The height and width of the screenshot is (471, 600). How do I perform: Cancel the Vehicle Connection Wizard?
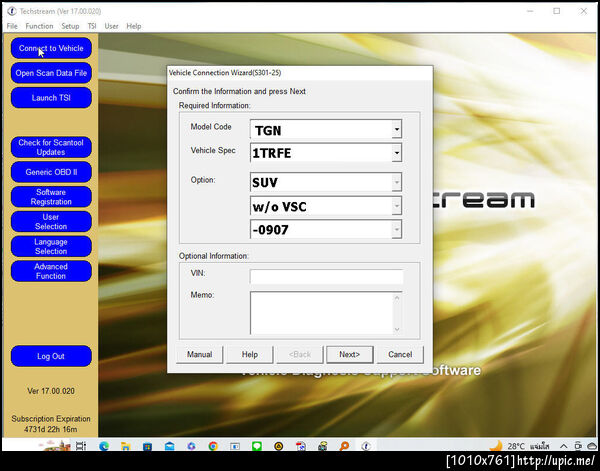tap(400, 355)
